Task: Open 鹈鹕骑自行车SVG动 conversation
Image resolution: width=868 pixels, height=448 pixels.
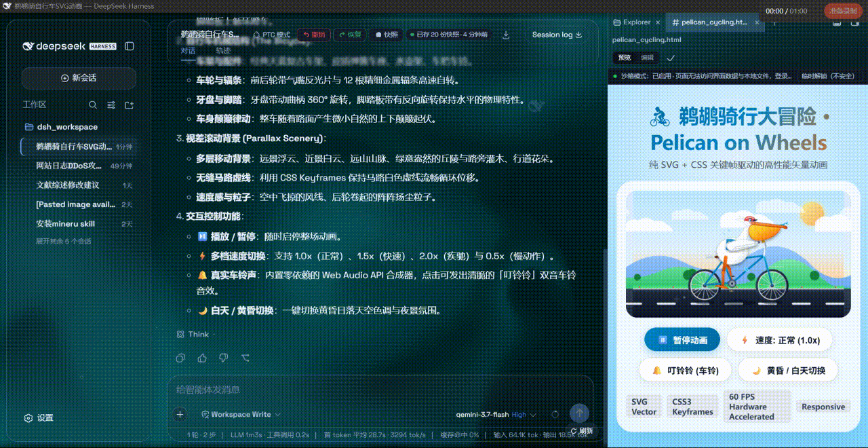Action: click(x=79, y=147)
